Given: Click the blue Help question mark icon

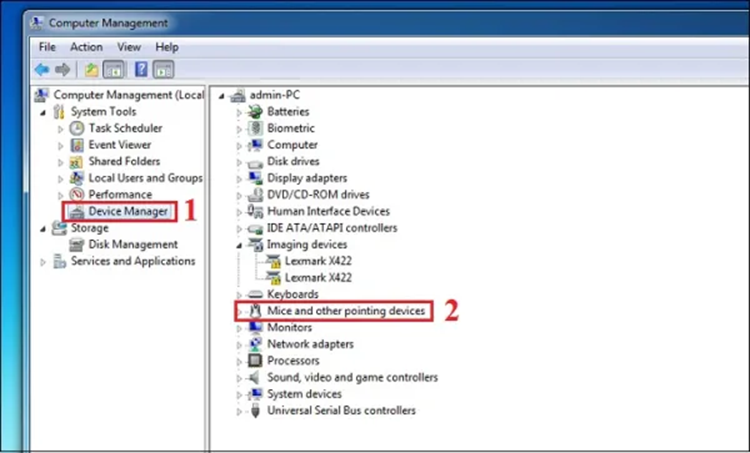Looking at the screenshot, I should 141,69.
